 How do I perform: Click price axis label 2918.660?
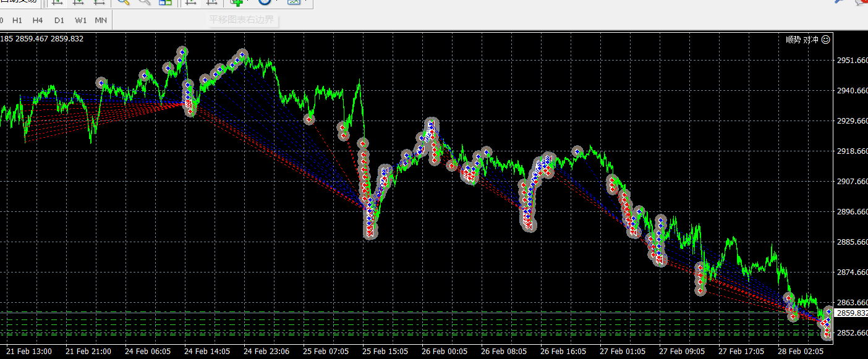[852, 151]
